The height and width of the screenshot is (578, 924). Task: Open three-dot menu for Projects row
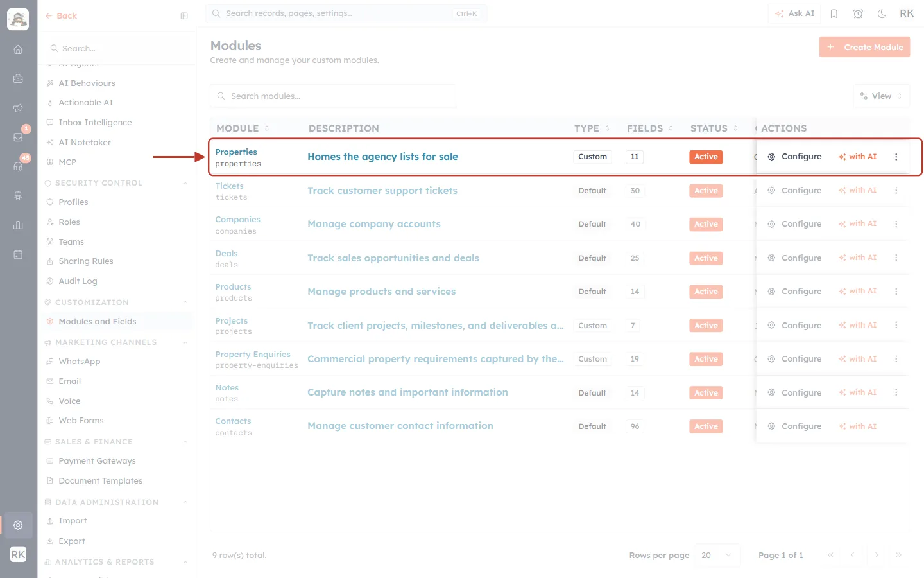(x=896, y=326)
